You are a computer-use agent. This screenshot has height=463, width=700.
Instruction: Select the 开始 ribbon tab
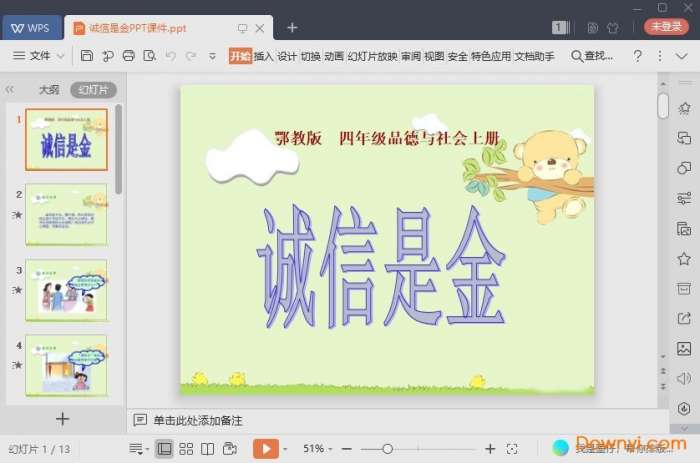(x=240, y=56)
